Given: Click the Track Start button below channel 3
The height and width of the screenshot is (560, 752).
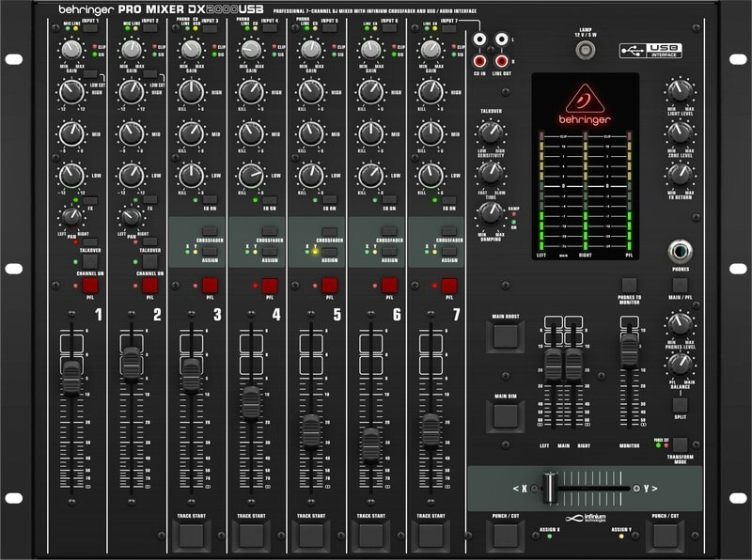Looking at the screenshot, I should pos(192,536).
